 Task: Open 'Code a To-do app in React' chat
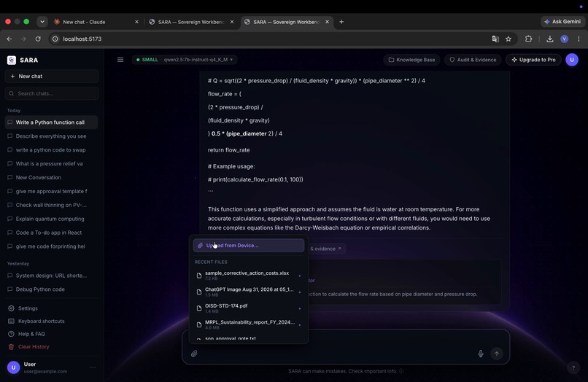point(52,233)
